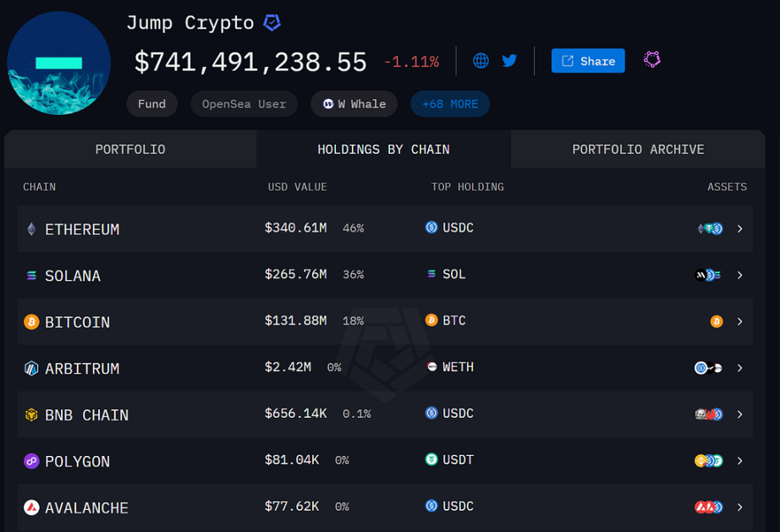Click the Jump Crypto profile avatar
Image resolution: width=780 pixels, height=532 pixels.
coord(59,63)
